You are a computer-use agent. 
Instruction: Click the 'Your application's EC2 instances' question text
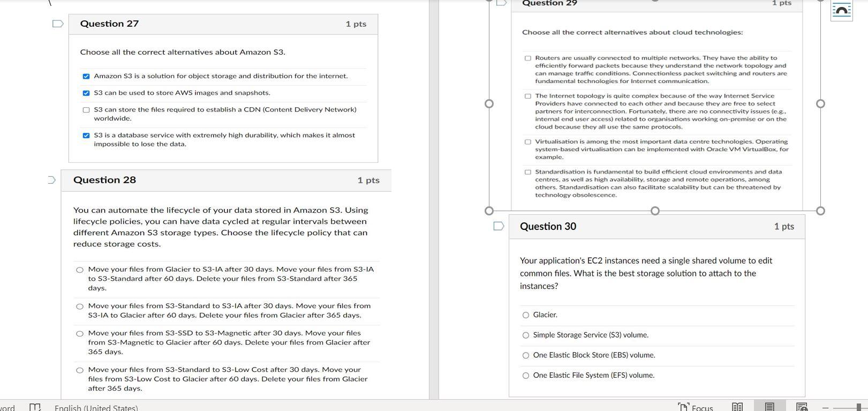646,273
